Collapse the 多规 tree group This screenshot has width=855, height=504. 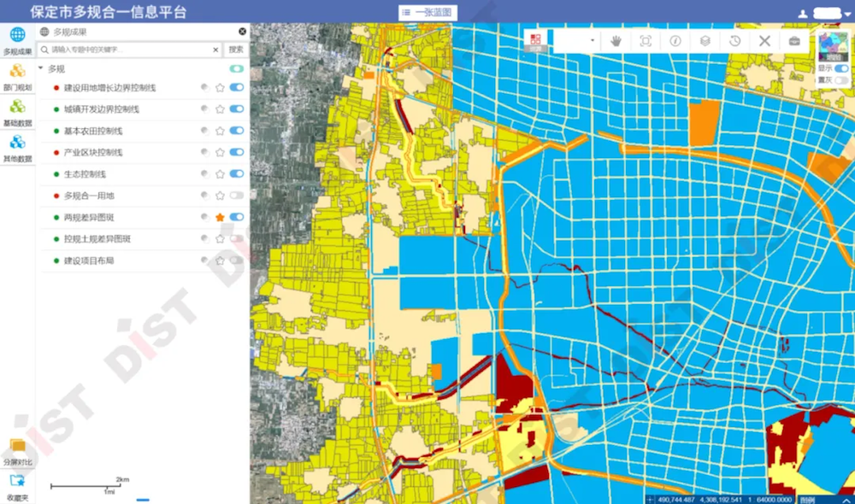pyautogui.click(x=40, y=68)
